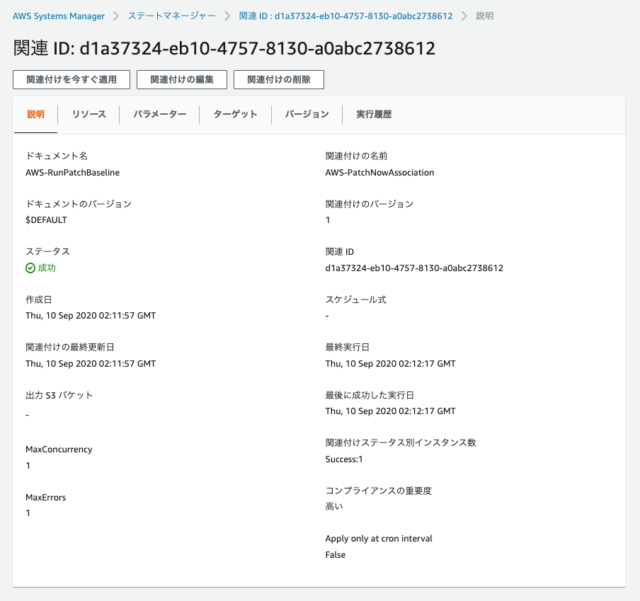Click the ドキュメント名 label
Screen dimensions: 640x601
pyautogui.click(x=57, y=156)
